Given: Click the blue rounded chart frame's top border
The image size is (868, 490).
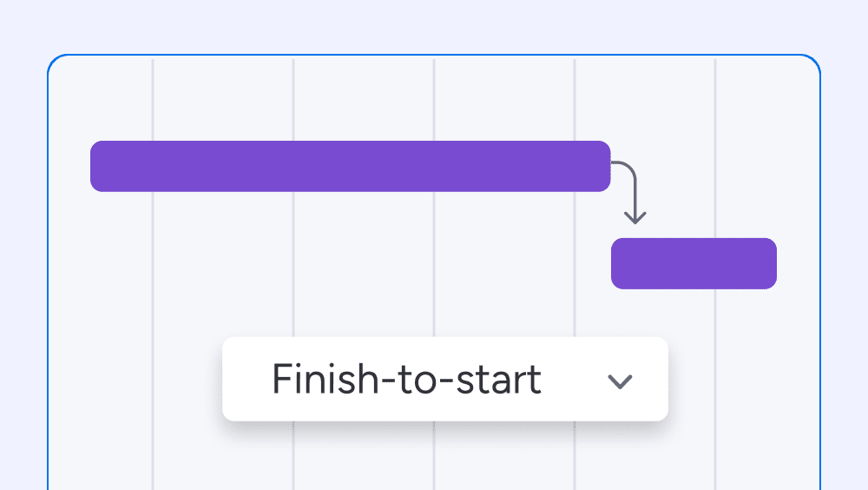Looking at the screenshot, I should pos(434,55).
